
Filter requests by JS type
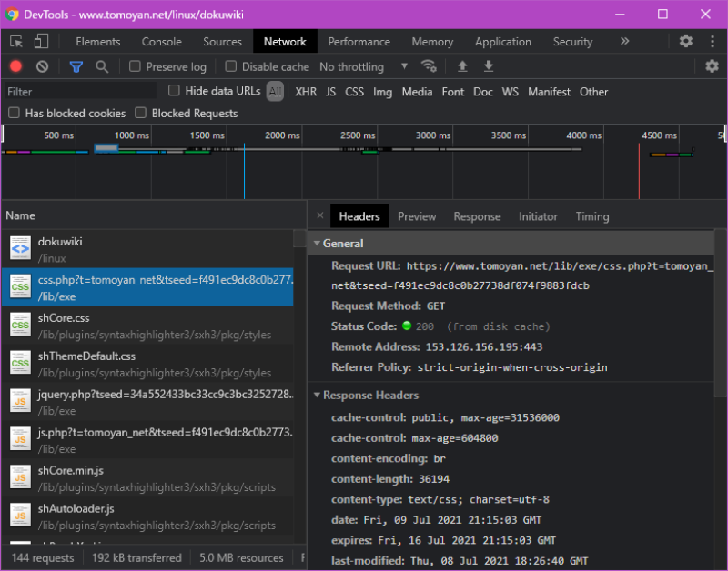point(330,92)
